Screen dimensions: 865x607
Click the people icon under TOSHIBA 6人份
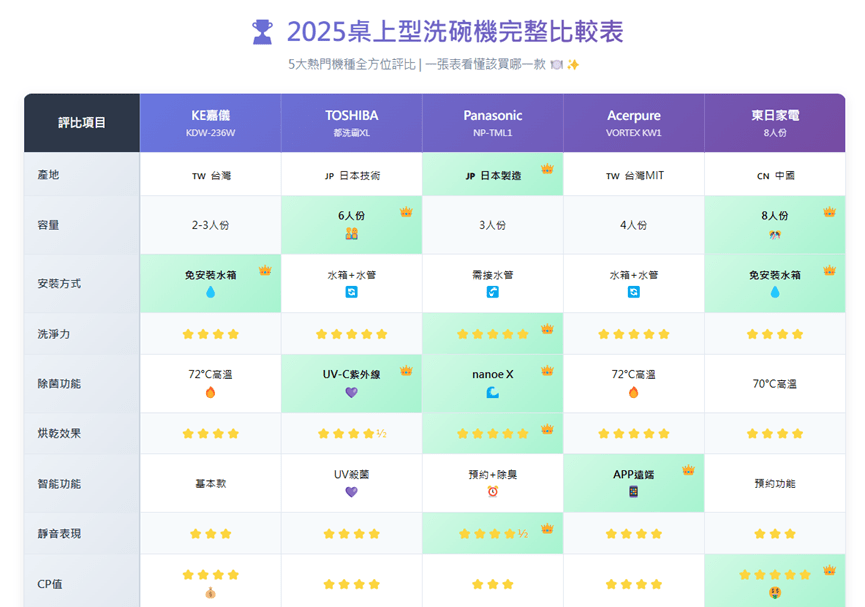(351, 234)
